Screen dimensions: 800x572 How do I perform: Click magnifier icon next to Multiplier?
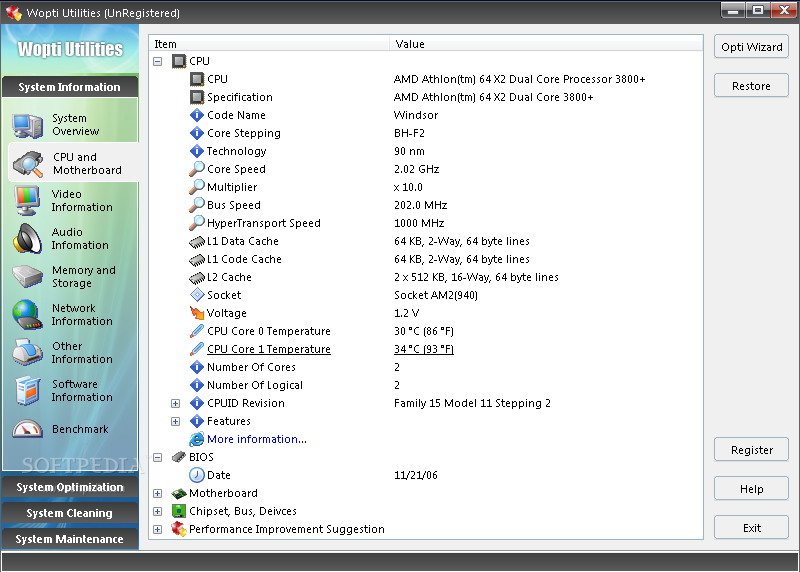(196, 187)
